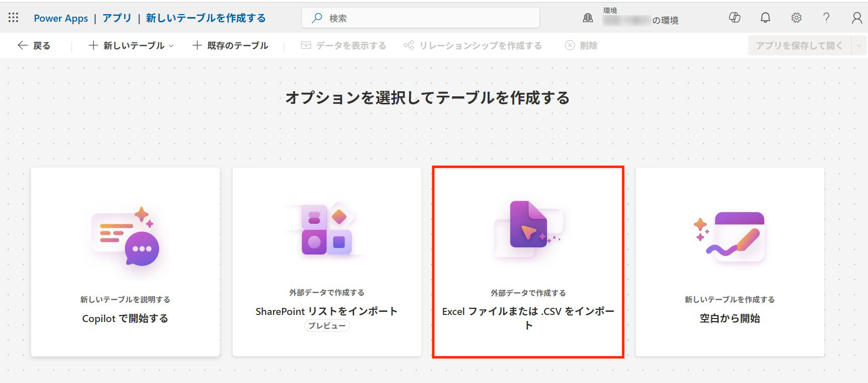868x383 pixels.
Task: Focus the 検索 search field
Action: point(421,18)
